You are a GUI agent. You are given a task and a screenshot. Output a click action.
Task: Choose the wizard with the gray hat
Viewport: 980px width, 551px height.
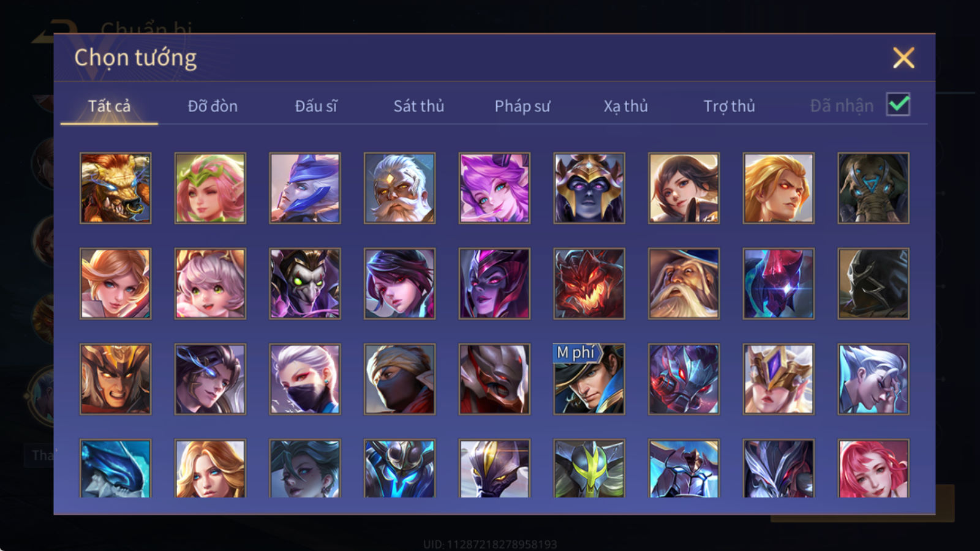[684, 283]
